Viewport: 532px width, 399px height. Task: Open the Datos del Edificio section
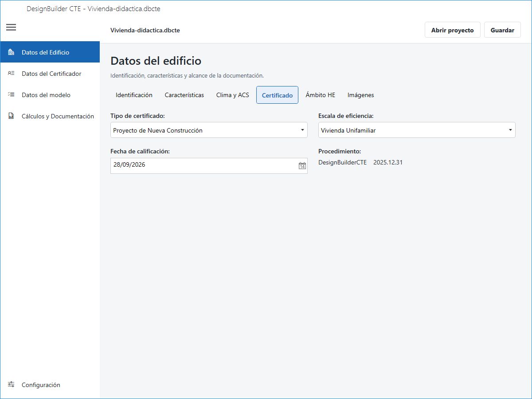(x=50, y=52)
